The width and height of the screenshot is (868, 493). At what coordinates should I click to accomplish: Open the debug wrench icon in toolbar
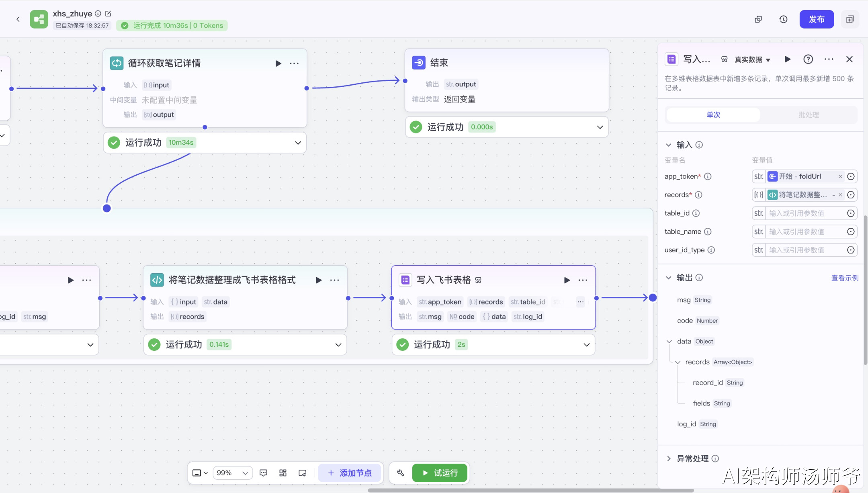[x=400, y=473]
